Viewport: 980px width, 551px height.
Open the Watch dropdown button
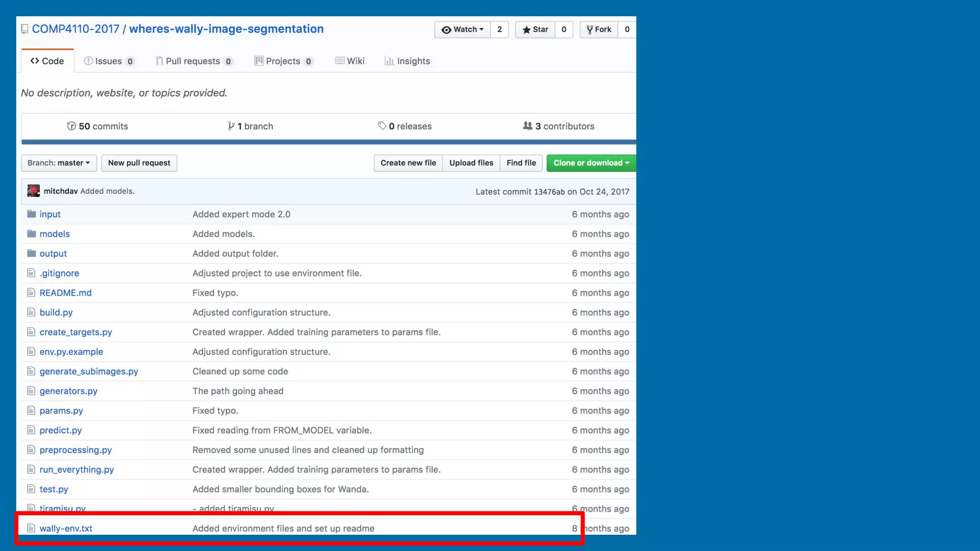pyautogui.click(x=462, y=30)
